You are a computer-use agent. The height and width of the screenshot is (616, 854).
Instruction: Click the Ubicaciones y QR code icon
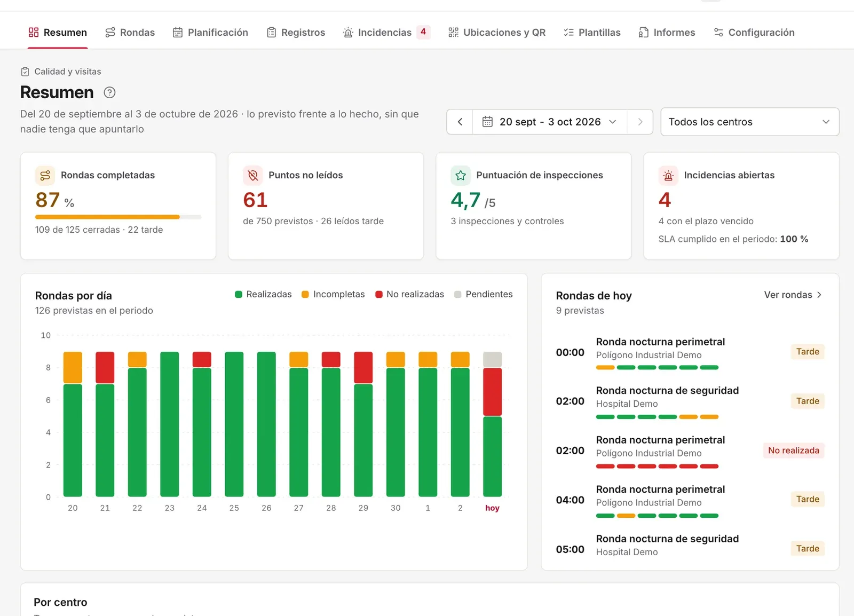coord(453,33)
